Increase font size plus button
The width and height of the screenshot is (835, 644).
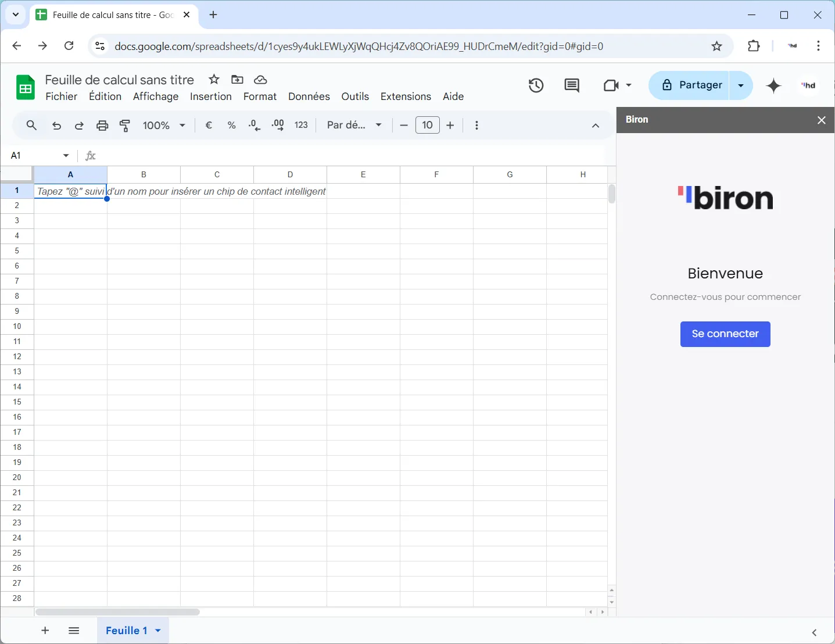coord(450,125)
